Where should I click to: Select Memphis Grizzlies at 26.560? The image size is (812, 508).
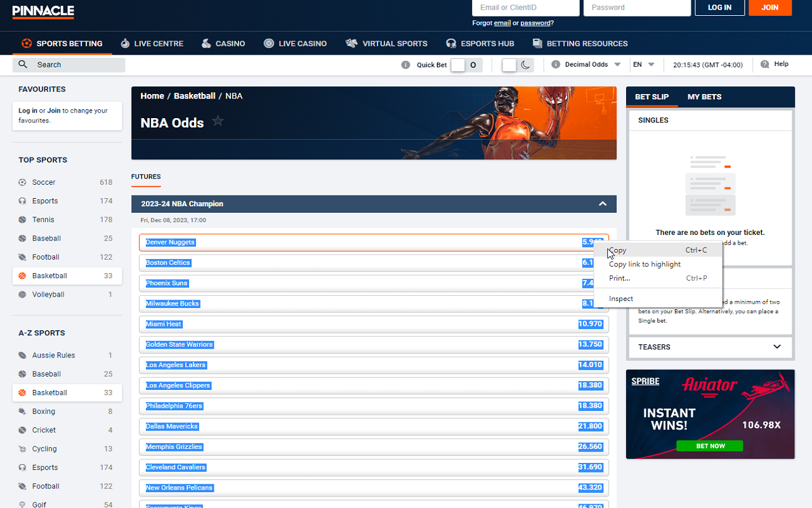pyautogui.click(x=374, y=447)
